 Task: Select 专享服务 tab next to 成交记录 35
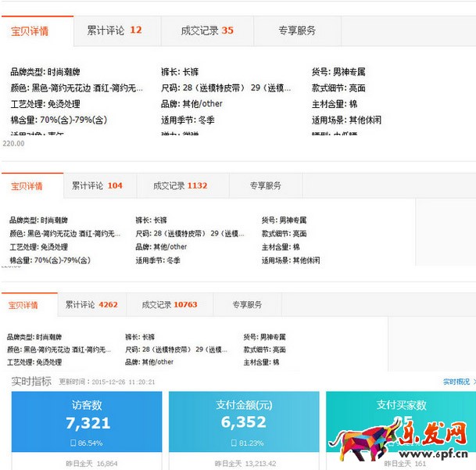[x=297, y=30]
